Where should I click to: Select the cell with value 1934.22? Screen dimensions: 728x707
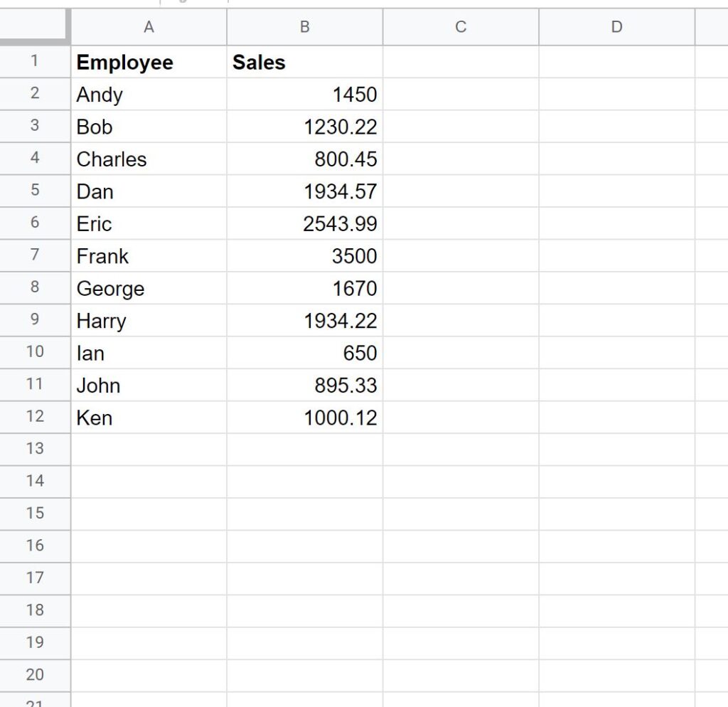coord(304,321)
